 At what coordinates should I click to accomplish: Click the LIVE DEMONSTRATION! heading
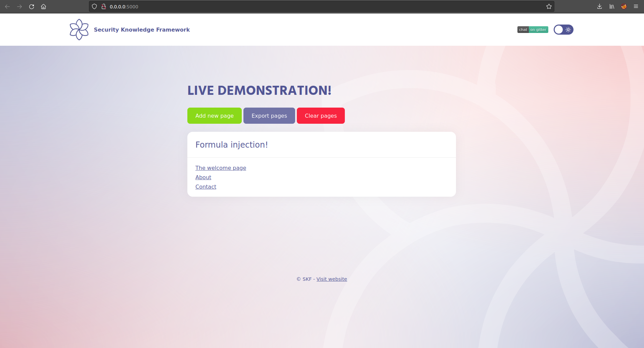(x=259, y=90)
